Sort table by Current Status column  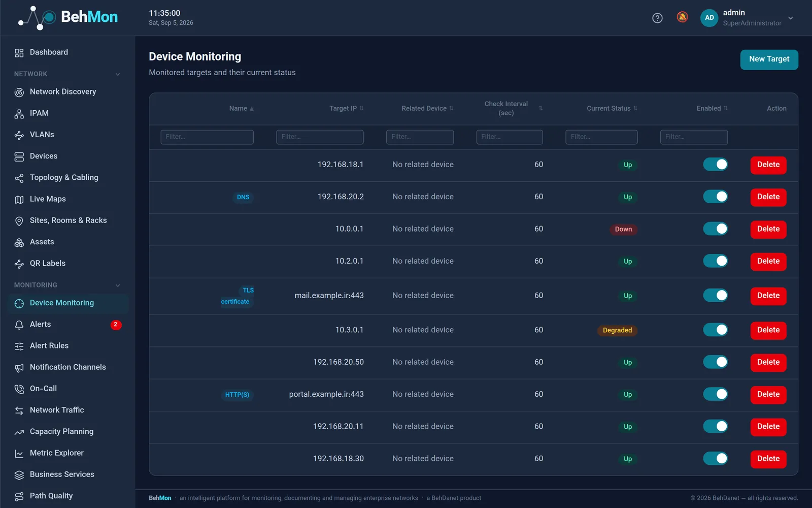612,108
